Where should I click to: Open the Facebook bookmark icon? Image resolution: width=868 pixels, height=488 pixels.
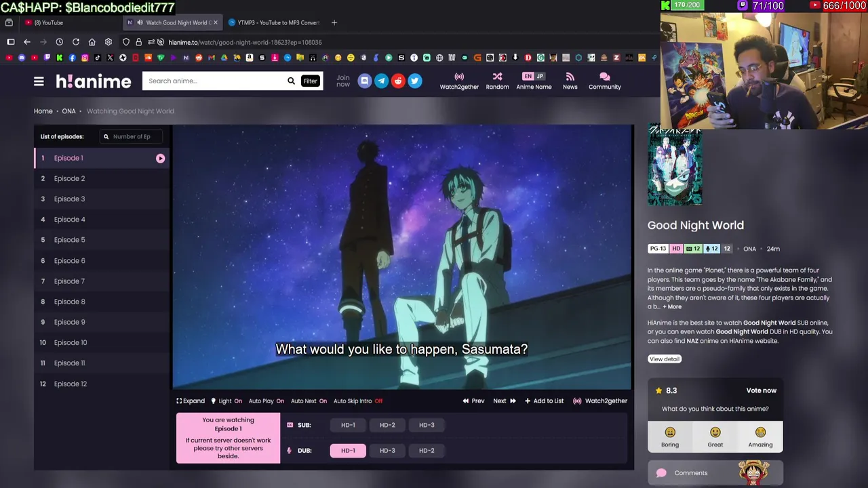(72, 58)
